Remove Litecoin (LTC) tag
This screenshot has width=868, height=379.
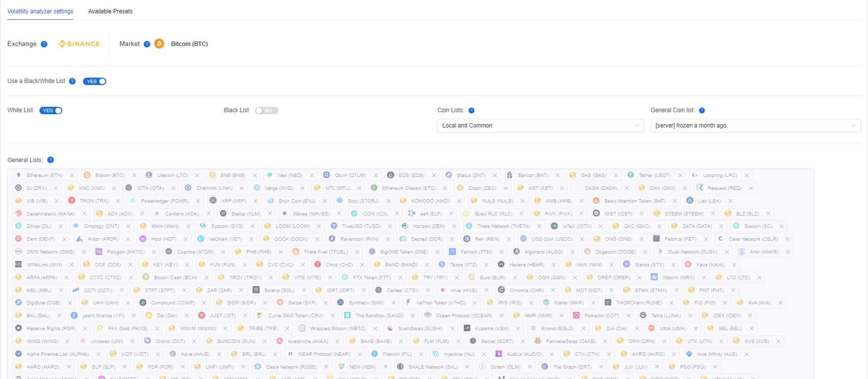click(x=197, y=175)
